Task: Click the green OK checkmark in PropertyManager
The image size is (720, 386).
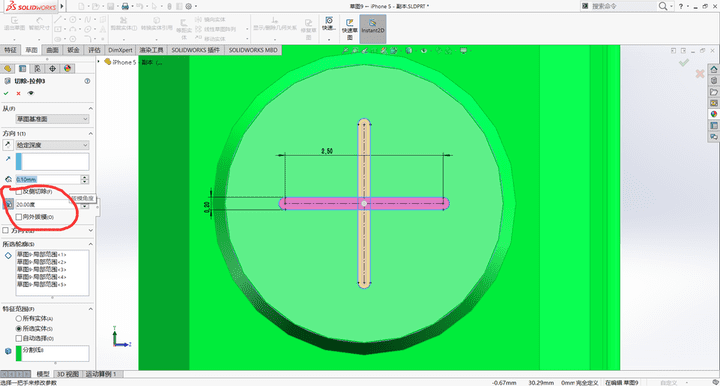Action: [x=6, y=93]
